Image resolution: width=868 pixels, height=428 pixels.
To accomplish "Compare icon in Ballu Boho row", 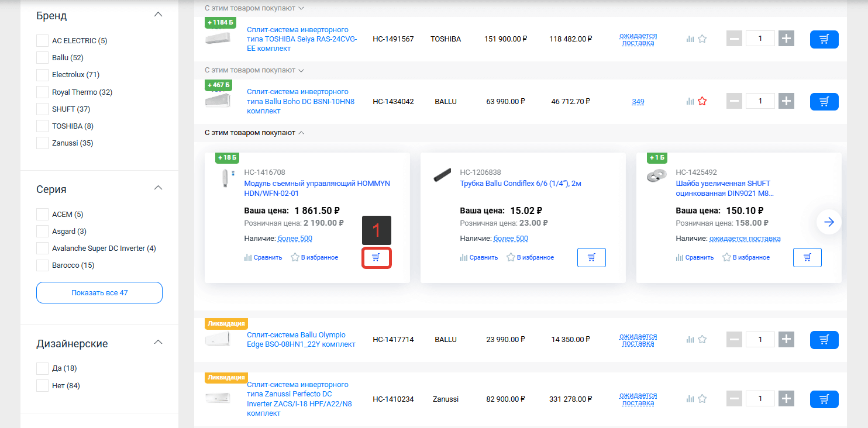I will (x=690, y=102).
